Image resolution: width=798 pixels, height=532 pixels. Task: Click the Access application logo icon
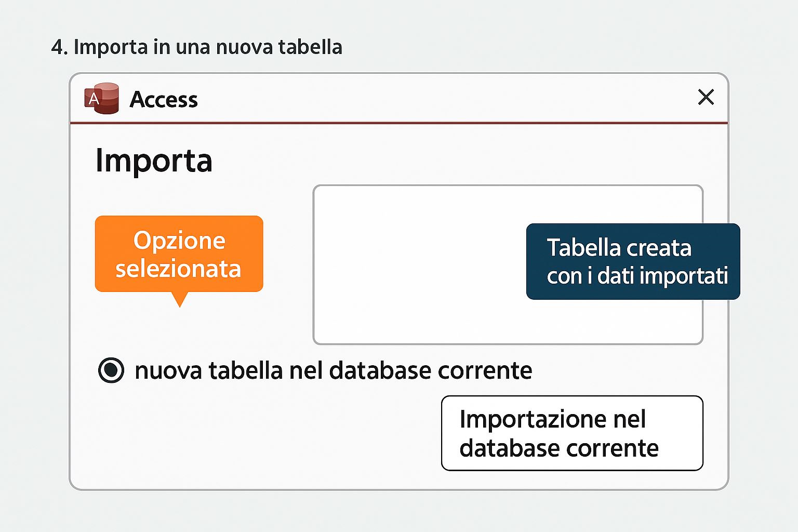(x=102, y=98)
